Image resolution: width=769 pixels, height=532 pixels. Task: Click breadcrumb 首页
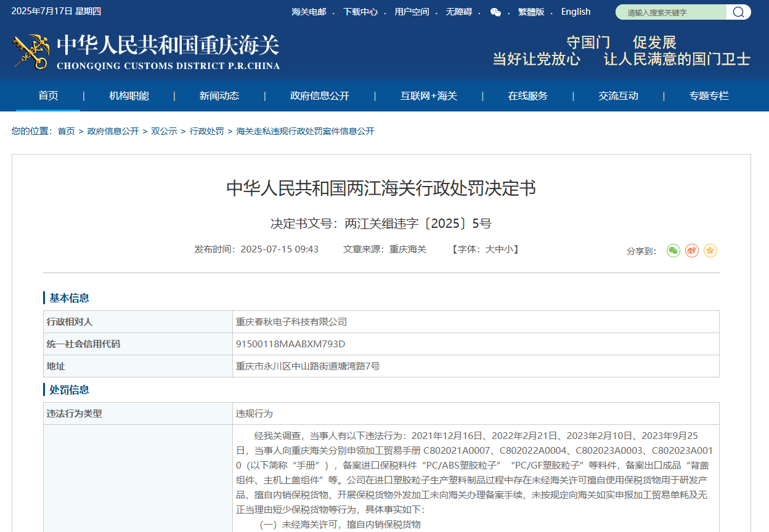tap(67, 131)
